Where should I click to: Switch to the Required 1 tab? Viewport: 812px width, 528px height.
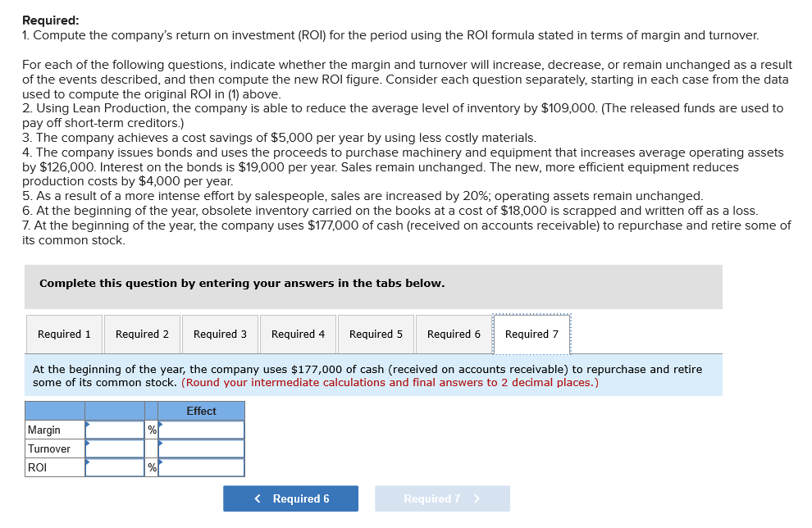coord(64,334)
